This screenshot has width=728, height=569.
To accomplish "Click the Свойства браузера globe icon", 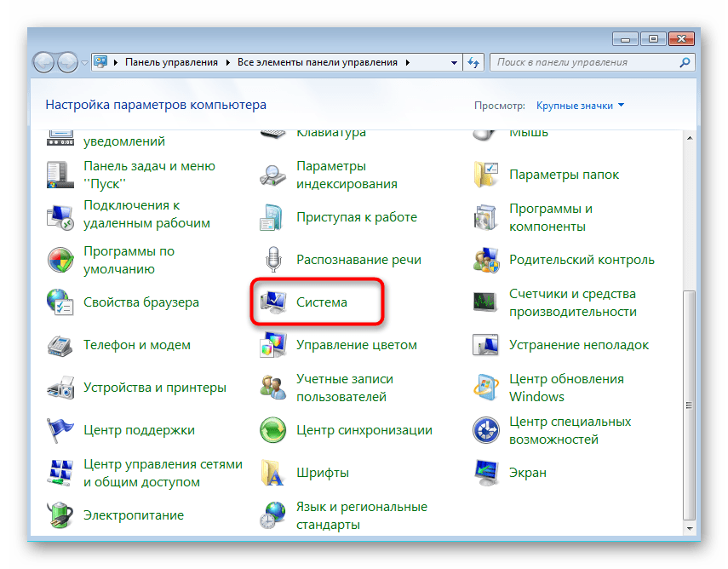I will click(60, 302).
